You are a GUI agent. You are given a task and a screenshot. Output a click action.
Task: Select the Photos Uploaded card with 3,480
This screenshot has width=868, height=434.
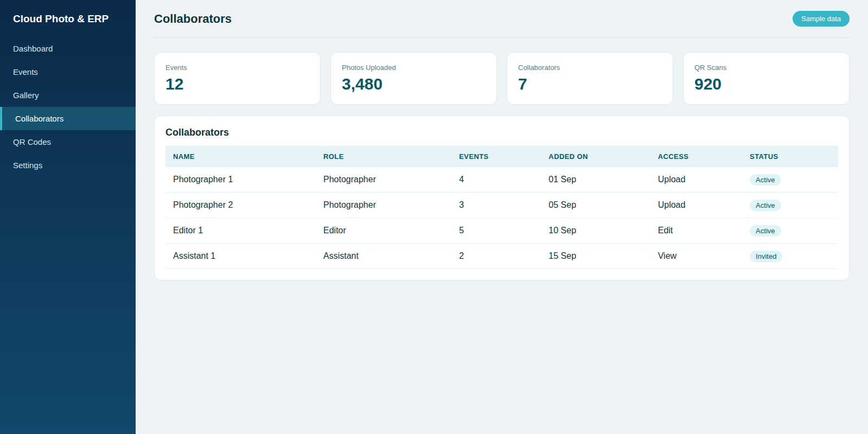(x=413, y=79)
